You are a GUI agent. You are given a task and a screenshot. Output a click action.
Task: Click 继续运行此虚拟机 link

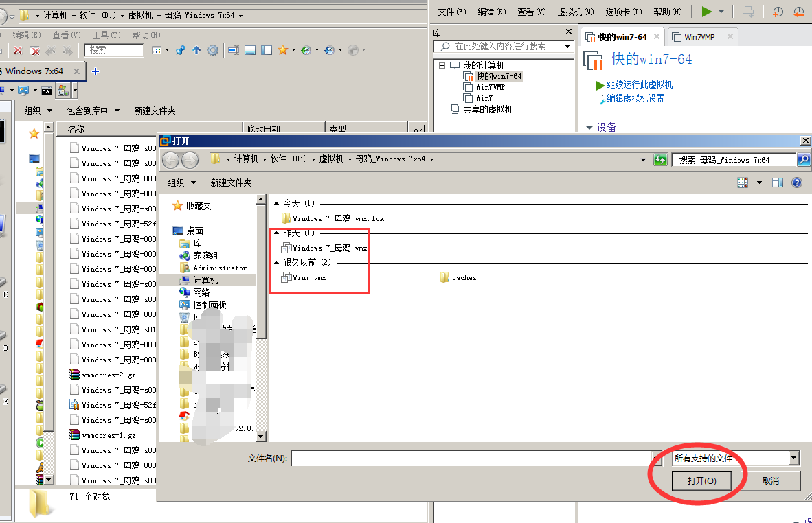pyautogui.click(x=639, y=85)
